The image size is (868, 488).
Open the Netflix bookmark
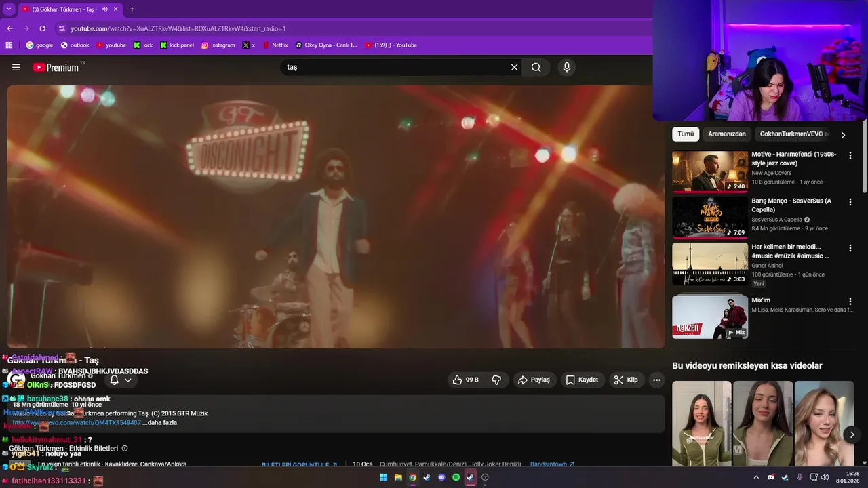[275, 45]
